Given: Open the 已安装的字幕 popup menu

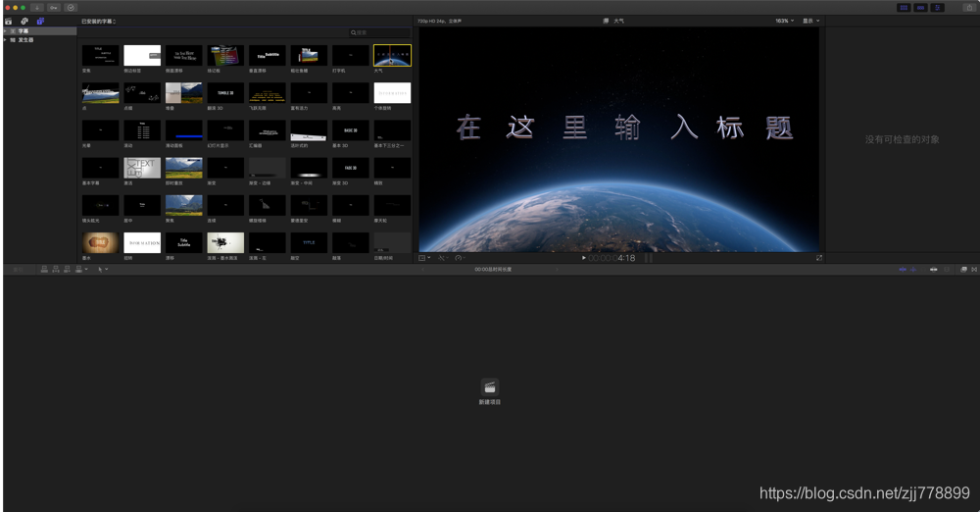Looking at the screenshot, I should tap(98, 22).
